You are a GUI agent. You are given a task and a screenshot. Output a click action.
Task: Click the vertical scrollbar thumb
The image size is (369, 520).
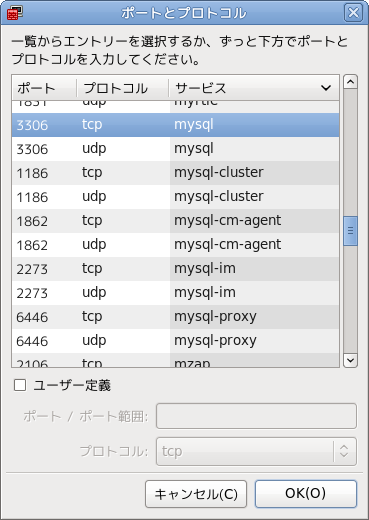click(x=350, y=231)
